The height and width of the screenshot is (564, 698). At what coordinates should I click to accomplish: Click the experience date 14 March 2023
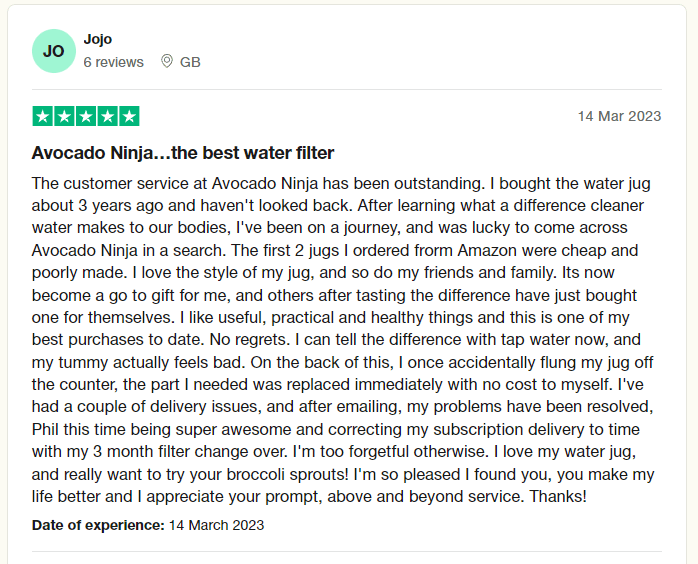point(217,525)
